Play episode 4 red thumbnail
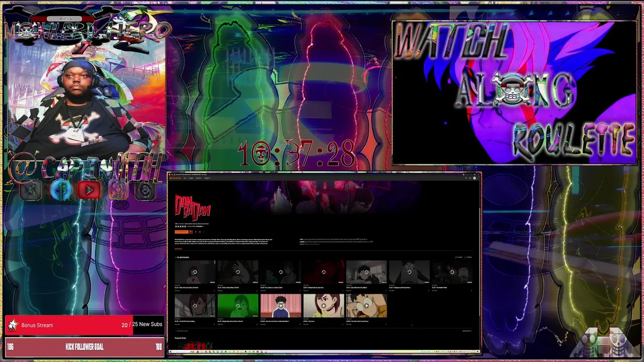This screenshot has width=644, height=362. [x=324, y=272]
